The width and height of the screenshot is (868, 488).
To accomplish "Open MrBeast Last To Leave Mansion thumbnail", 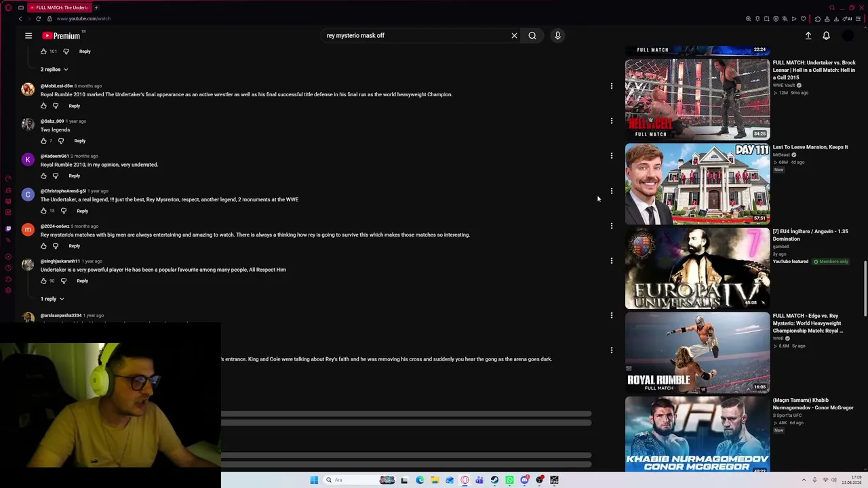I will pyautogui.click(x=697, y=184).
